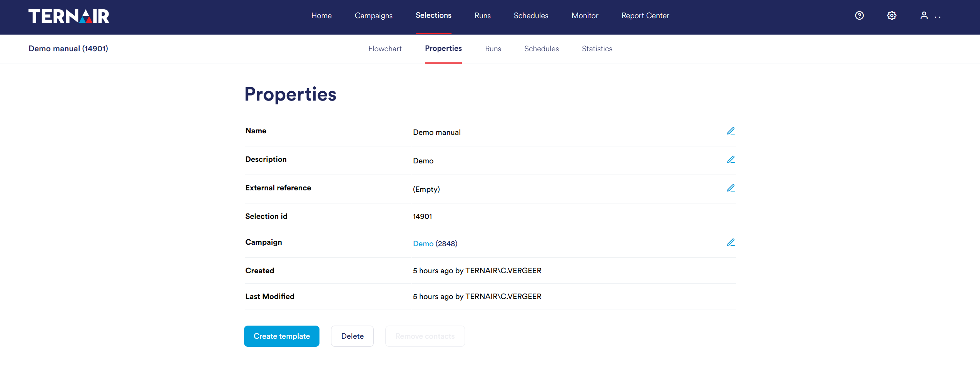Open Runs in the top navigation bar
The height and width of the screenshot is (378, 980).
click(x=483, y=16)
